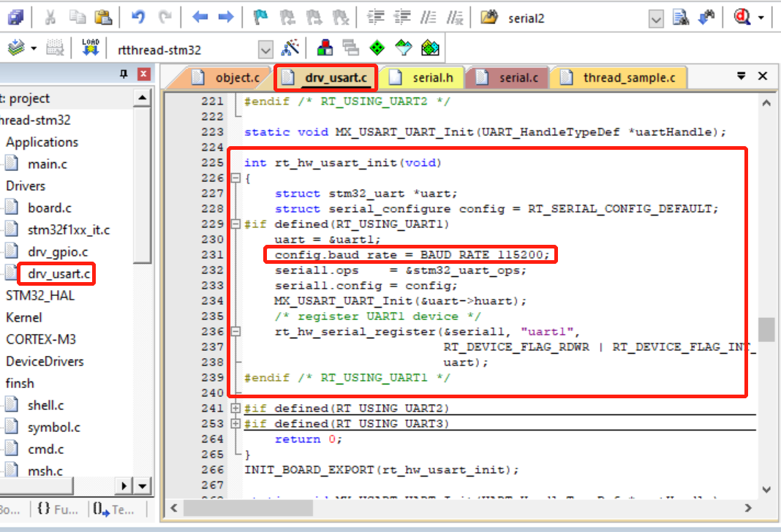Open the Functions tab in project pane
Viewport: 781px width, 532px height.
tap(59, 509)
